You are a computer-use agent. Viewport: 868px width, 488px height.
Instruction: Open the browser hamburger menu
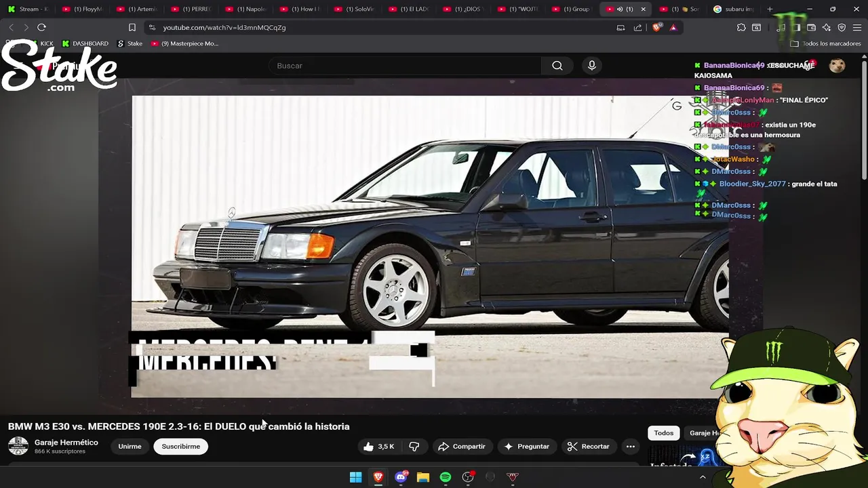pos(857,27)
